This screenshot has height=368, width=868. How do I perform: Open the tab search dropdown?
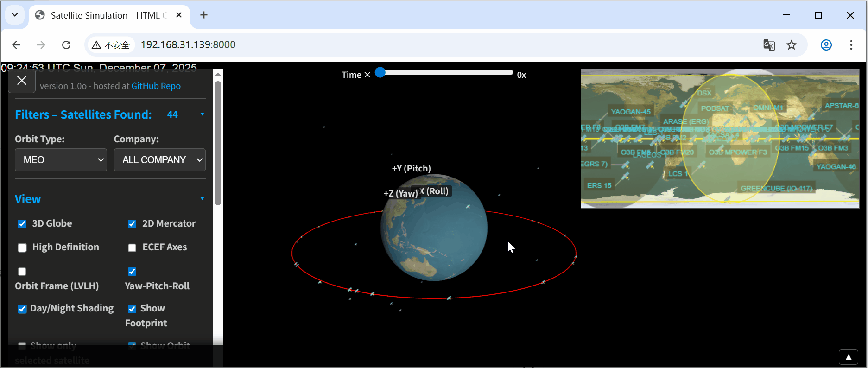(x=15, y=15)
